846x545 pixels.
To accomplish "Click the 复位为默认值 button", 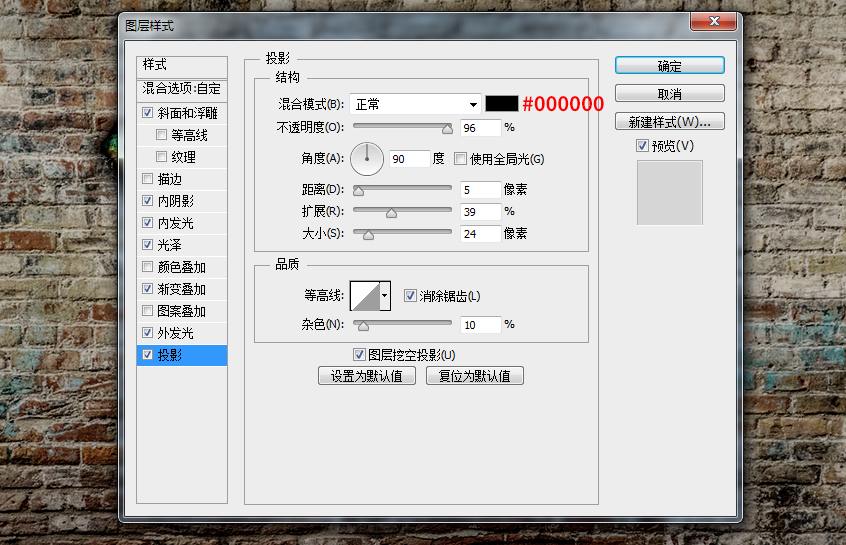I will 475,376.
